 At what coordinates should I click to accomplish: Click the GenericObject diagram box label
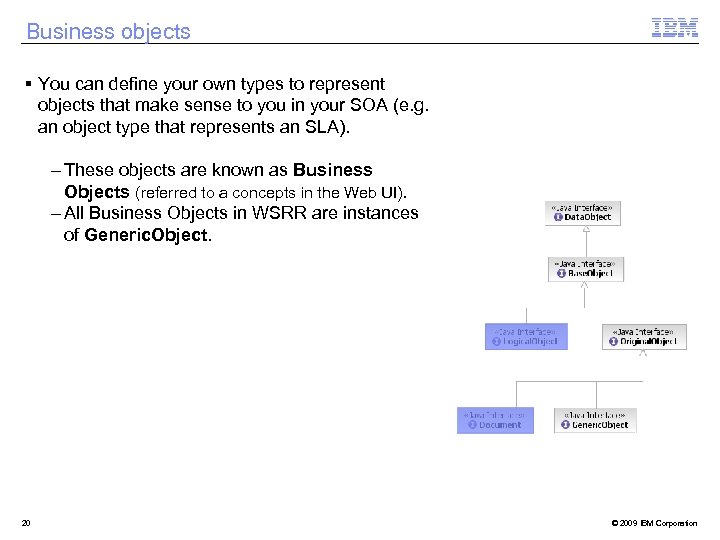[600, 425]
